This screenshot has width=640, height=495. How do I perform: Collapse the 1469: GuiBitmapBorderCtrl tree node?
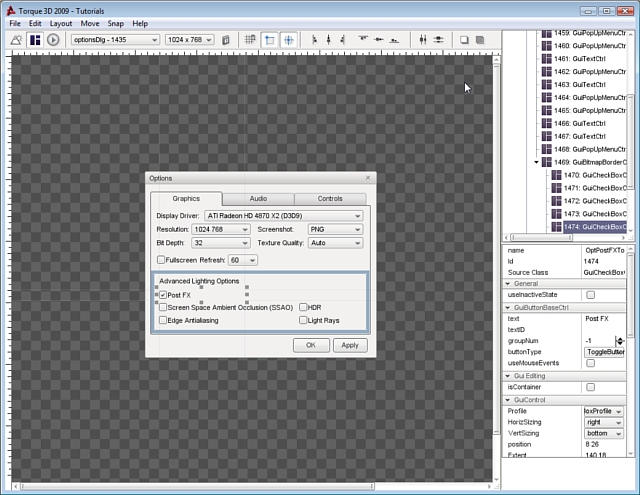click(537, 162)
